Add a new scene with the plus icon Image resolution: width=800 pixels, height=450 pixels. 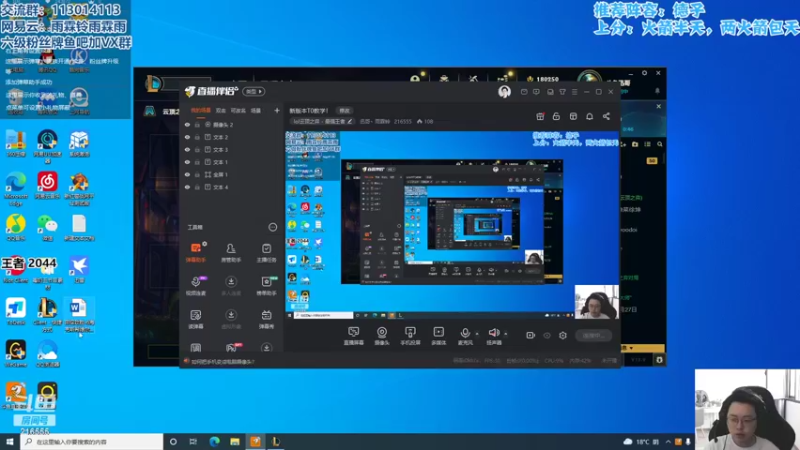[277, 110]
